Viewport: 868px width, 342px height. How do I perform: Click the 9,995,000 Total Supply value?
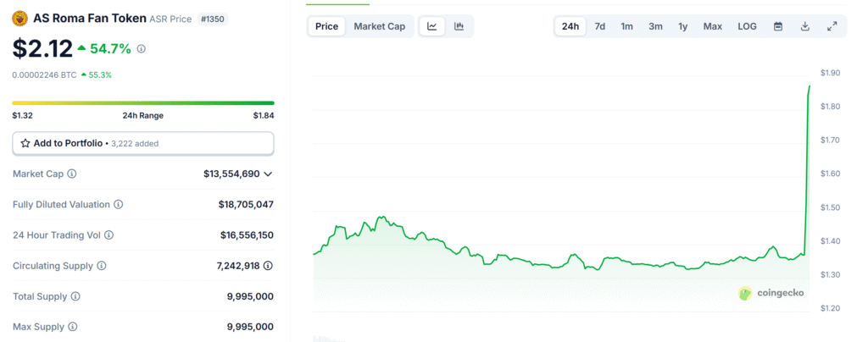250,296
